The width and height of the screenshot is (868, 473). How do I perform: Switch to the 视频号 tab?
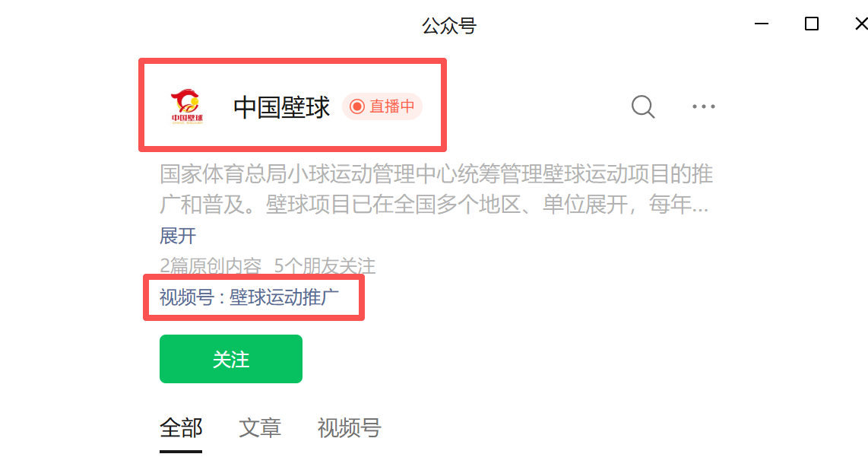[350, 428]
